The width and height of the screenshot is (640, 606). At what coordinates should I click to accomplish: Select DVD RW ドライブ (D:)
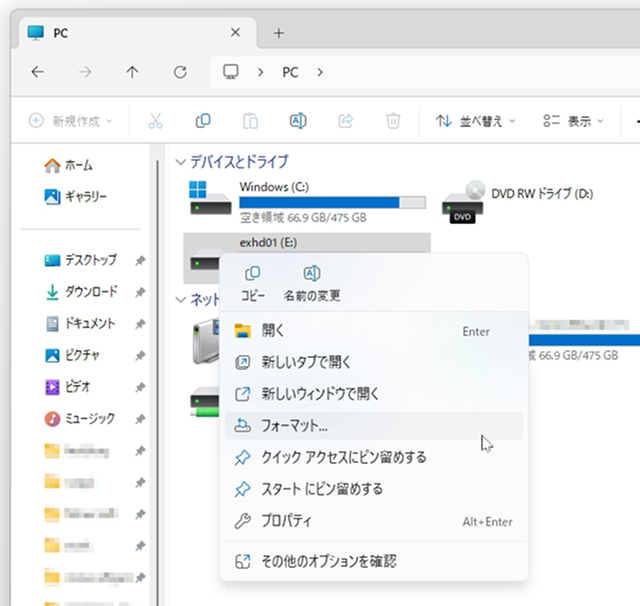tap(518, 202)
